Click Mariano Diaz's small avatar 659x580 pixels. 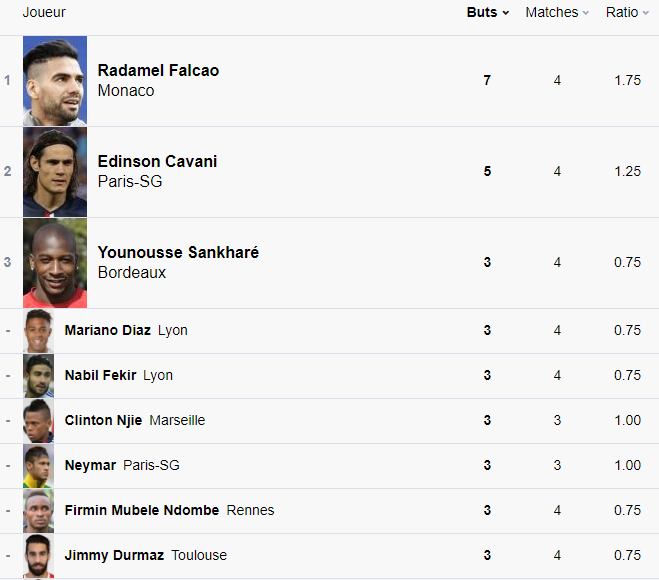[x=39, y=331]
